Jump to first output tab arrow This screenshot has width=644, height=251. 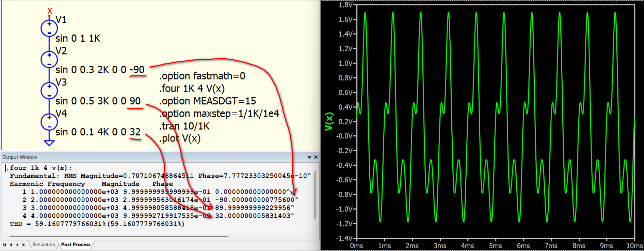[4, 245]
